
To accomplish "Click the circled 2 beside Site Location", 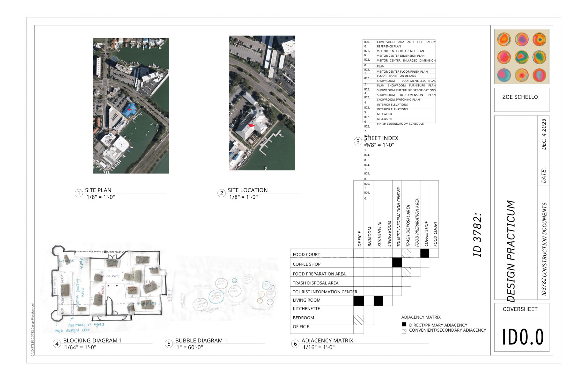I will (221, 193).
